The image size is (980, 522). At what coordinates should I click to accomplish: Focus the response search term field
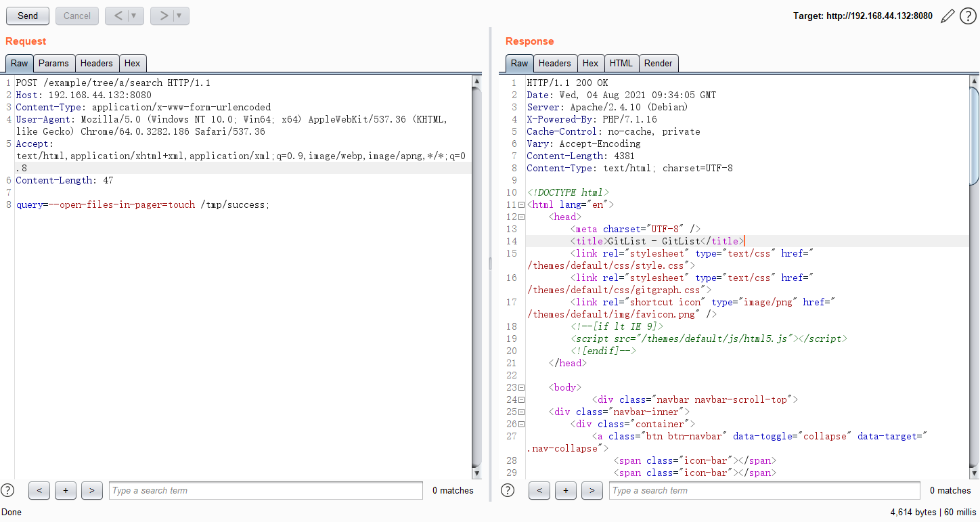(x=765, y=490)
